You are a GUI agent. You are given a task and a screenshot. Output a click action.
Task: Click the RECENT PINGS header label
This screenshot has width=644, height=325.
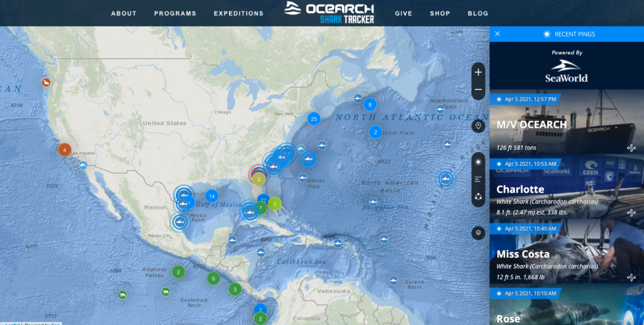(575, 34)
